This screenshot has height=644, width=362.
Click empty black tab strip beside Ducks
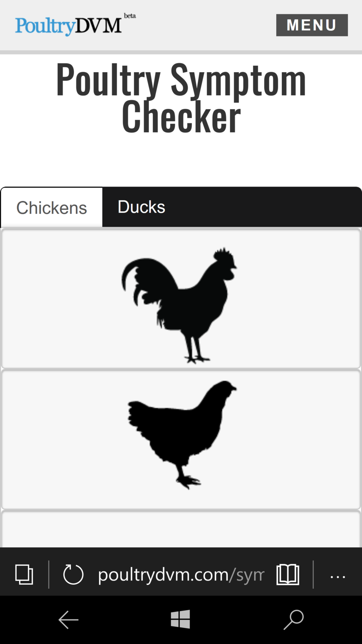(266, 207)
